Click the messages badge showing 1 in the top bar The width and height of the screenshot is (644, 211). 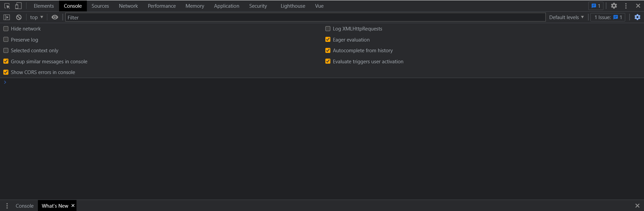tap(596, 6)
